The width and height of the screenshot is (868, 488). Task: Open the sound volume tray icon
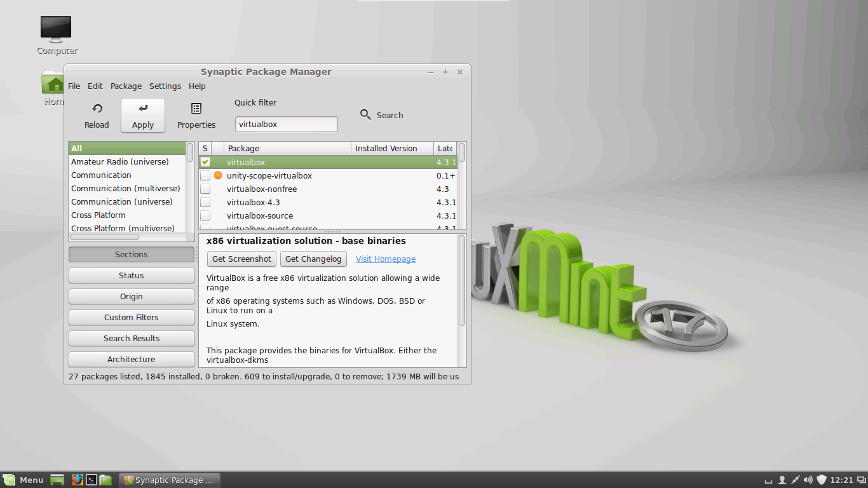pos(808,480)
